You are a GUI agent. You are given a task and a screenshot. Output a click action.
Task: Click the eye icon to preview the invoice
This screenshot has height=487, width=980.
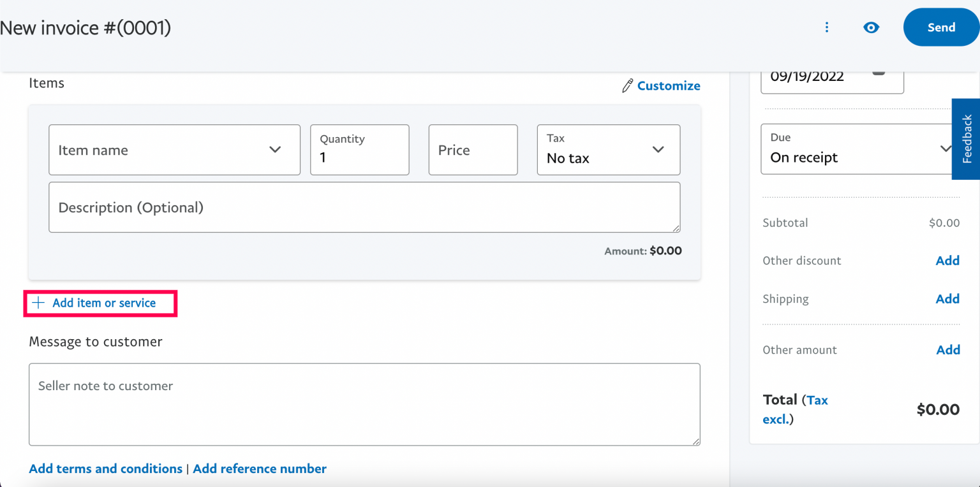[x=872, y=27]
